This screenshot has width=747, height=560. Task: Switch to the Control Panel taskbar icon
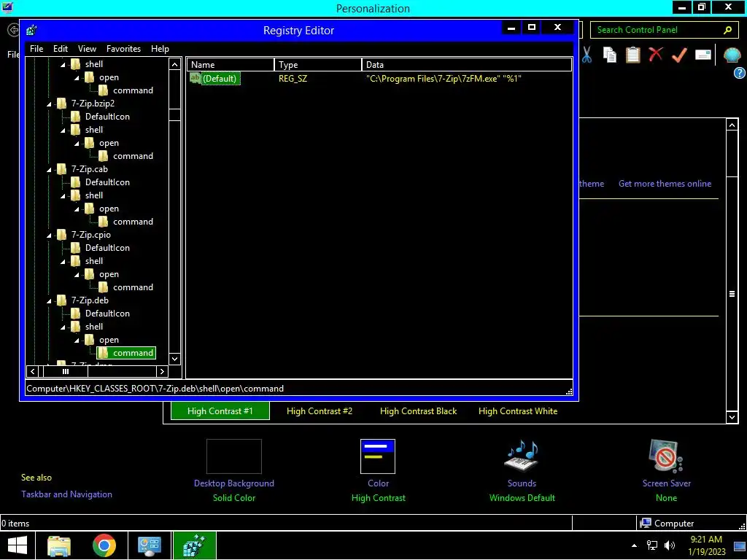pos(149,545)
